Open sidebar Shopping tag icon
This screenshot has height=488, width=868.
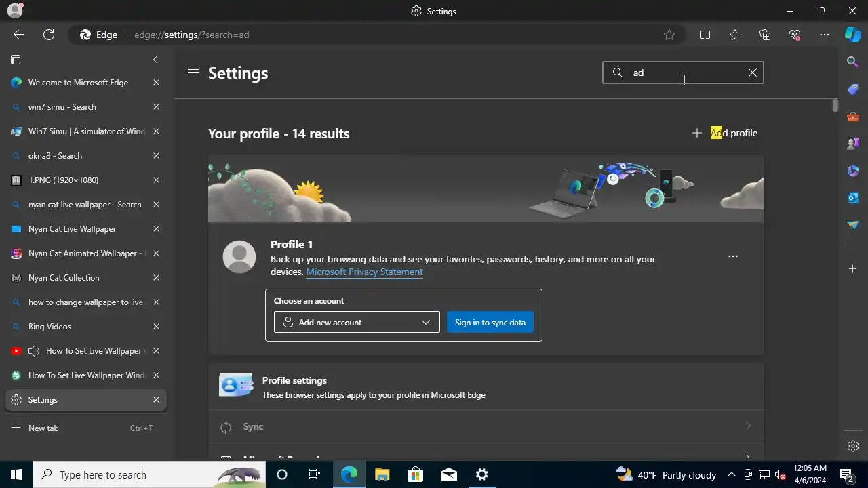[x=853, y=89]
